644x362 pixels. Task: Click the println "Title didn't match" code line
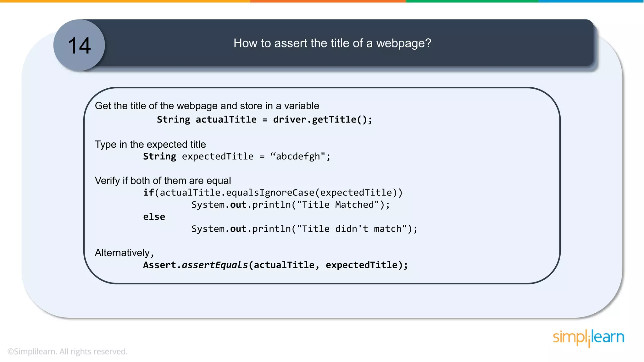pos(304,229)
